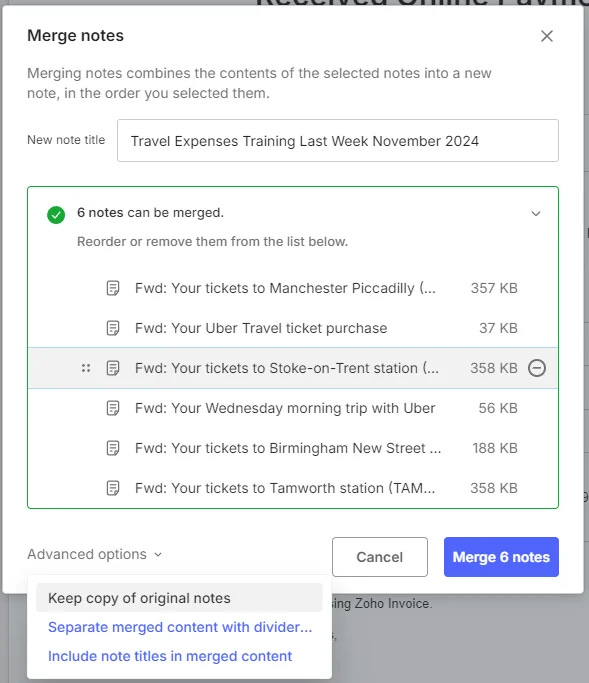The width and height of the screenshot is (589, 683).
Task: Click note icon beside Wednesday morning Uber trip
Action: [113, 408]
